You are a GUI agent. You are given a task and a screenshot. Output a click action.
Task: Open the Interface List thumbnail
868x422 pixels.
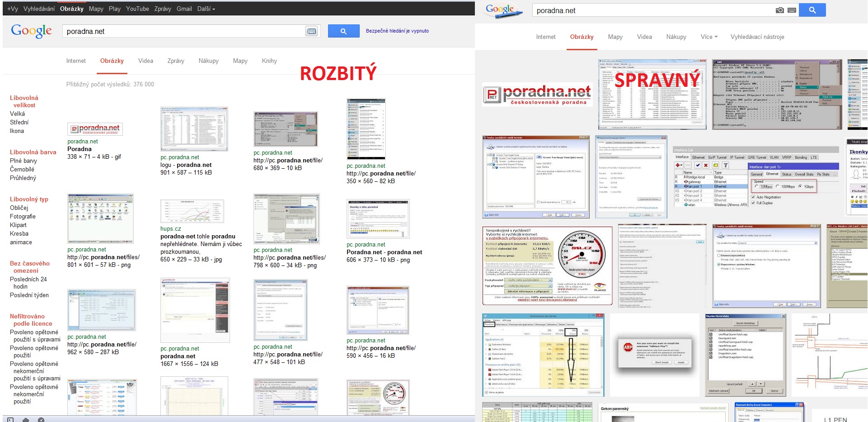pos(756,177)
